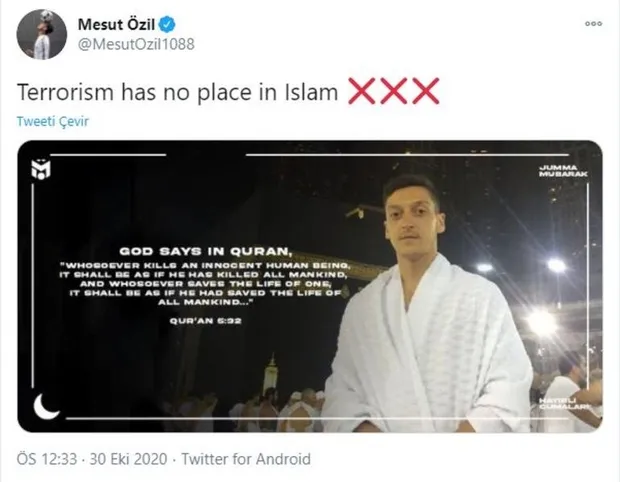Click the white crescent moon icon

click(46, 406)
